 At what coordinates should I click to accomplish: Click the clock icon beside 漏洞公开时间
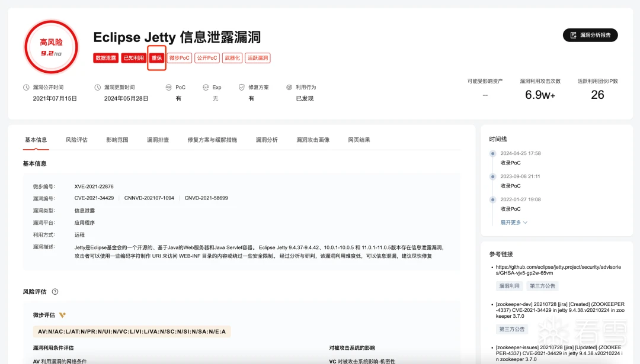(26, 87)
